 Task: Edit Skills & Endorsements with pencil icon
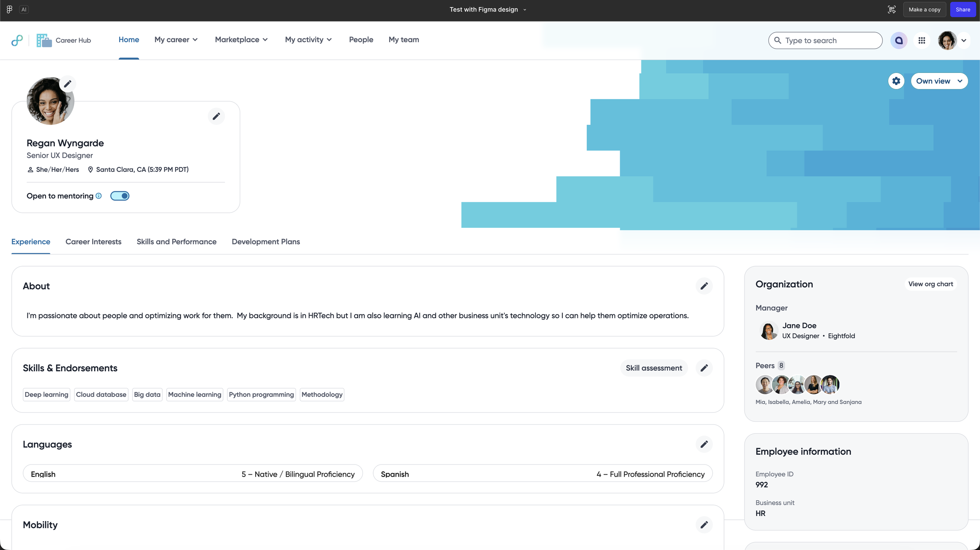(704, 368)
